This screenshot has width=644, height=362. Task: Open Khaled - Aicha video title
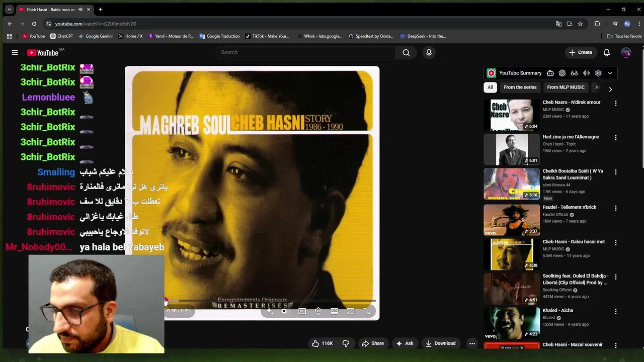557,311
